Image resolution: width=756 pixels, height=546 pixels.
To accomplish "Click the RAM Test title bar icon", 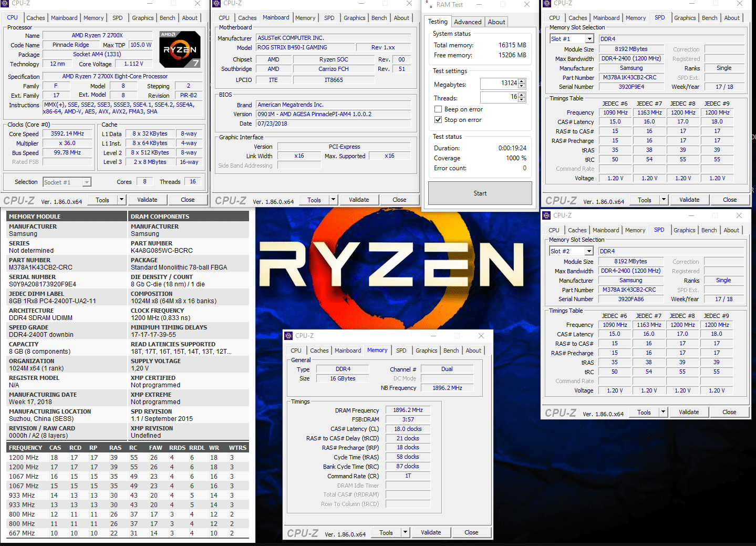I will [428, 4].
